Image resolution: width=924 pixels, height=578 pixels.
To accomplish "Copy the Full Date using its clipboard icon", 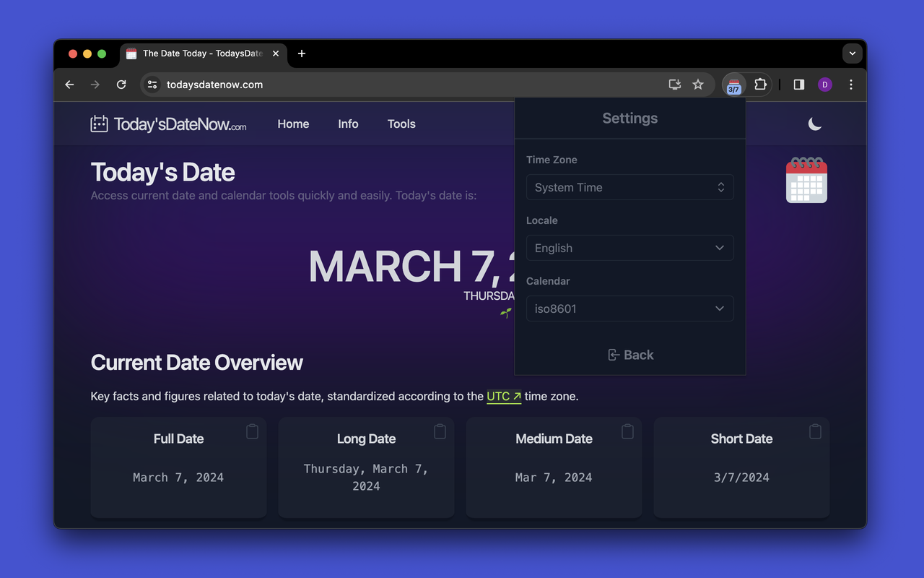I will pyautogui.click(x=252, y=431).
